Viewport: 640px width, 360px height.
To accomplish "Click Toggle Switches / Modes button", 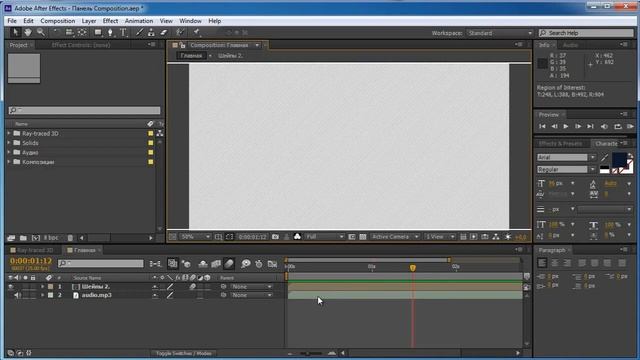I will 184,353.
